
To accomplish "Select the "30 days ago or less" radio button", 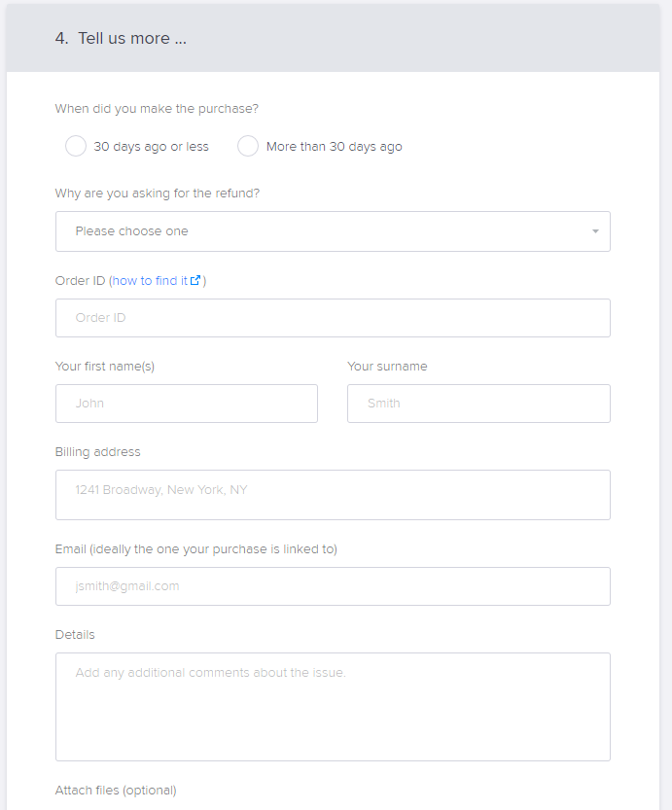I will [76, 146].
